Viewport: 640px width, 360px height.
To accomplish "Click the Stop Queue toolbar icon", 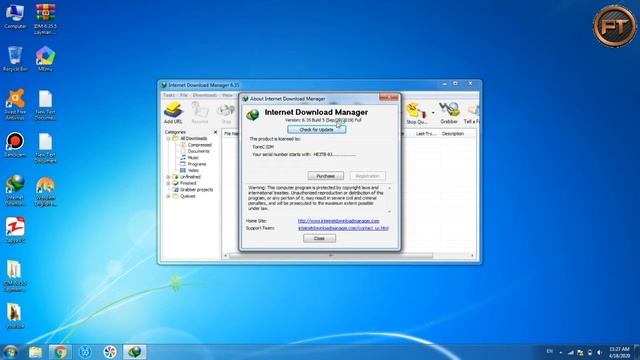I will click(x=416, y=113).
